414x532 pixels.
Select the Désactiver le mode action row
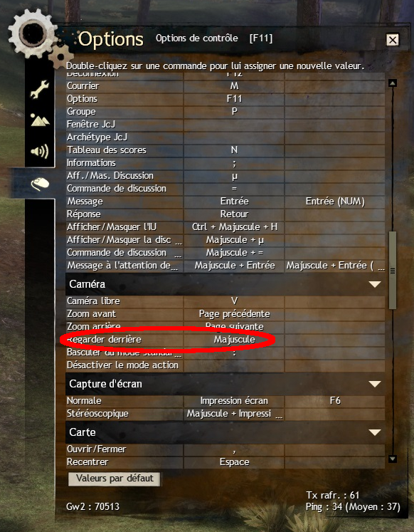coord(225,365)
